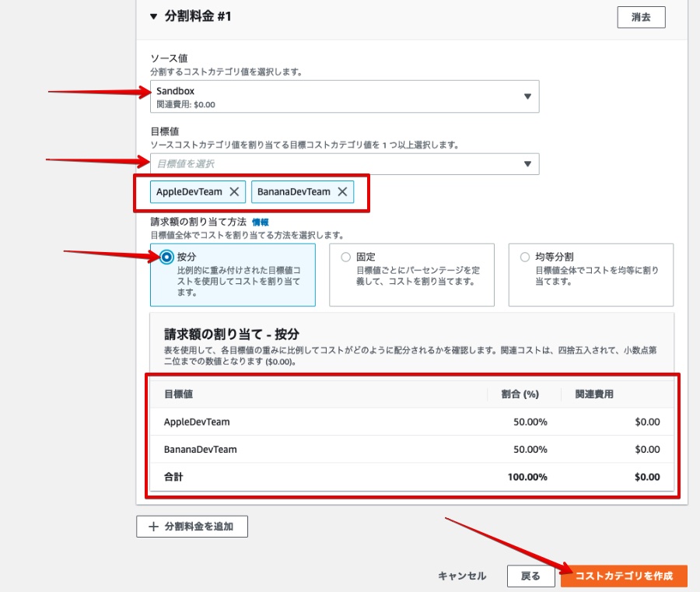The height and width of the screenshot is (592, 700).
Task: Open the ソース値 dropdown arrow icon
Action: pos(529,96)
